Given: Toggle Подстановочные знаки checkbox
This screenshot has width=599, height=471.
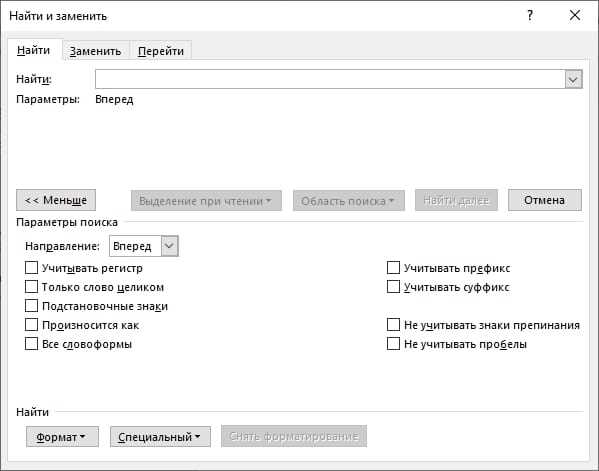Looking at the screenshot, I should tap(31, 306).
